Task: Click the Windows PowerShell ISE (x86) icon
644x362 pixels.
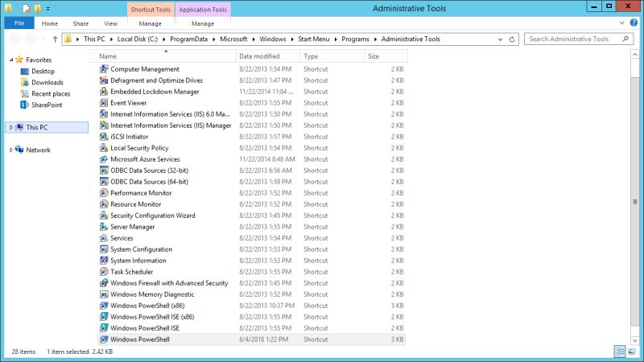Action: pyautogui.click(x=104, y=317)
